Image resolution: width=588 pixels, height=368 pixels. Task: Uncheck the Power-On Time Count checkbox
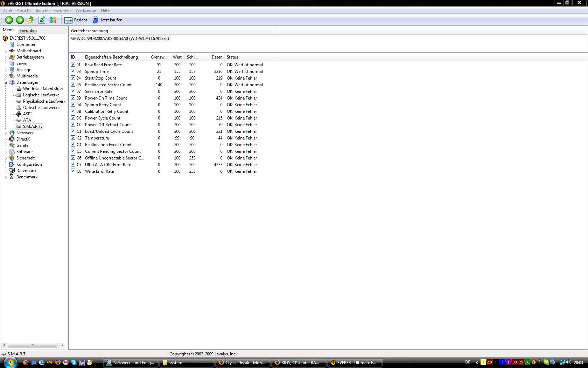73,98
